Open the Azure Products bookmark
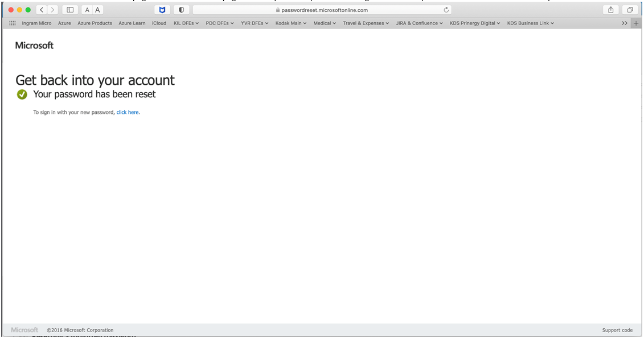Image resolution: width=644 pixels, height=339 pixels. pos(95,23)
